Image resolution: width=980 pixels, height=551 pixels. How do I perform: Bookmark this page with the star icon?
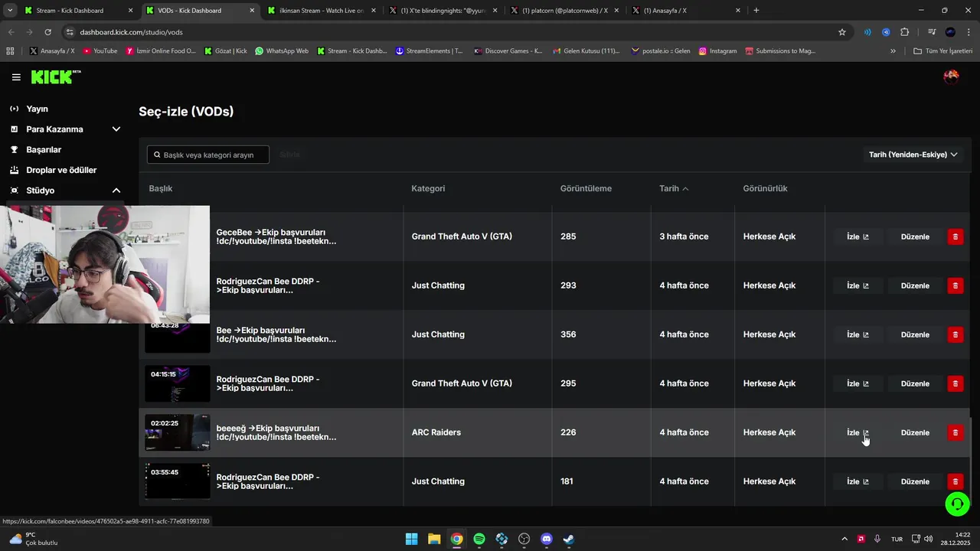point(842,32)
